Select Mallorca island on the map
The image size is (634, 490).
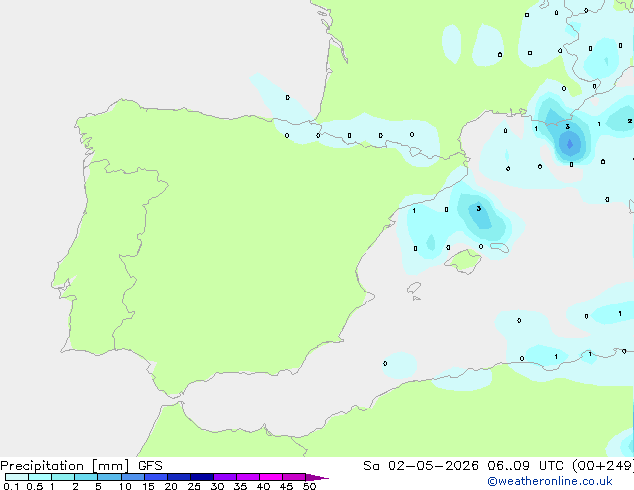[463, 261]
